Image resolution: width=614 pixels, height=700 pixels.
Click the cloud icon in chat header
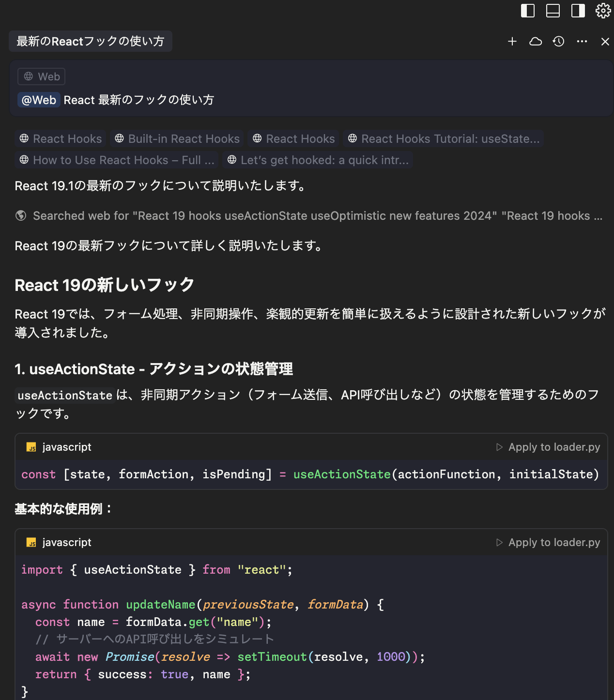536,42
